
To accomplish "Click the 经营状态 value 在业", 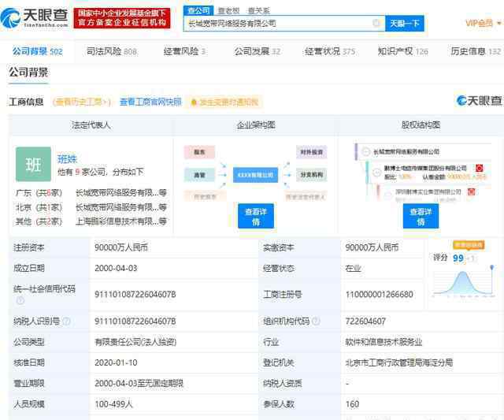I will tap(354, 268).
